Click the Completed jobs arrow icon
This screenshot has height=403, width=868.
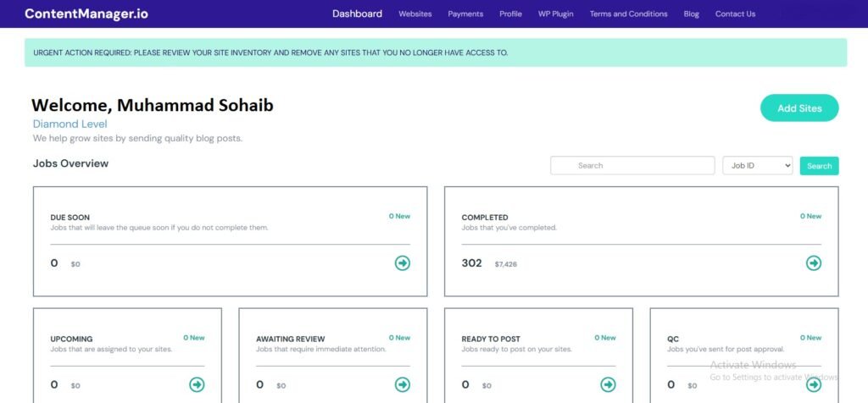[x=814, y=263]
